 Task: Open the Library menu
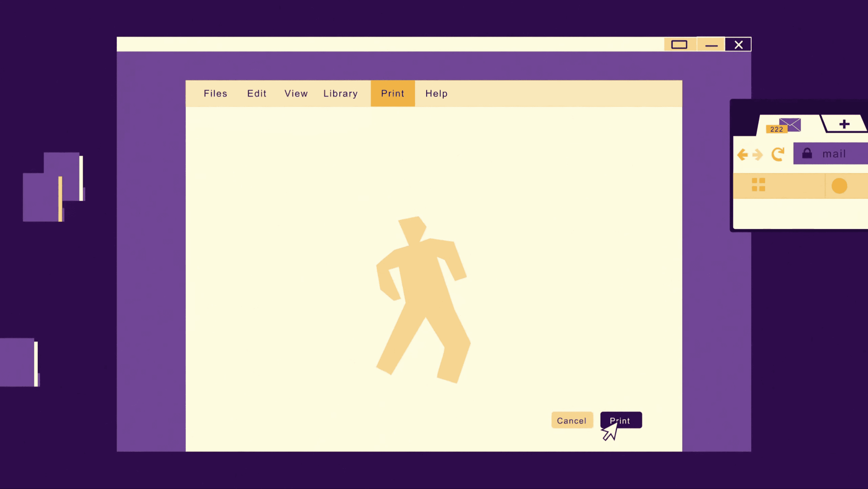(x=340, y=93)
